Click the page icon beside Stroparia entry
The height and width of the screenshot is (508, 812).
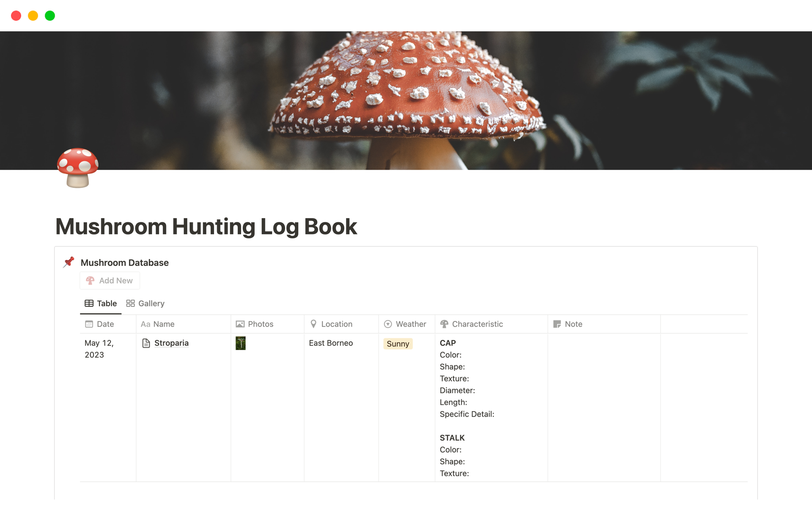coord(146,343)
